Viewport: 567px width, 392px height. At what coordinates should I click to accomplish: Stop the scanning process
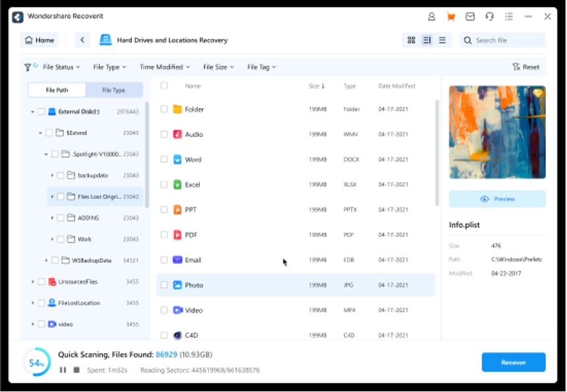(76, 370)
